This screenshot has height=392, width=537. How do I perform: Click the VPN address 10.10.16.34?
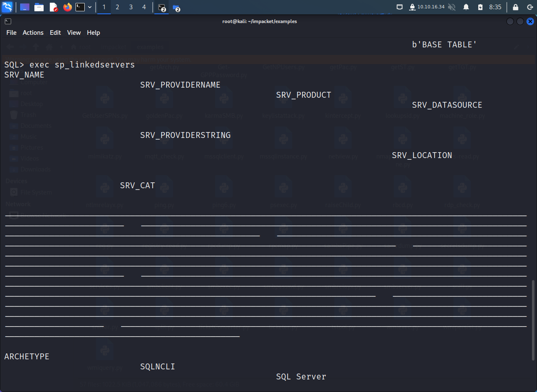431,7
